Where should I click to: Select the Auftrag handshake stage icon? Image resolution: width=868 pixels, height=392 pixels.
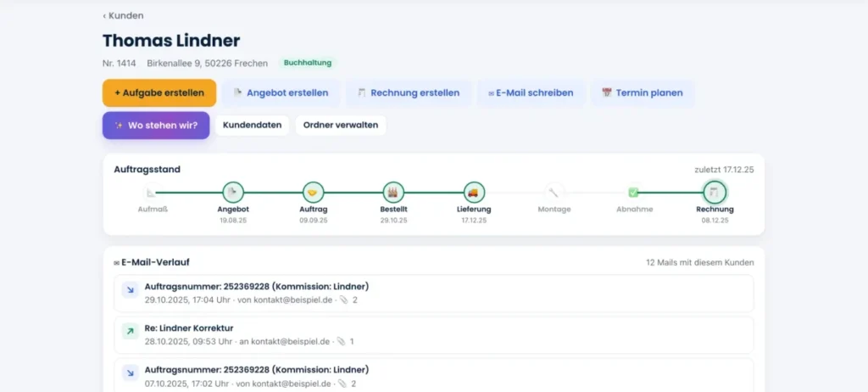pos(313,193)
